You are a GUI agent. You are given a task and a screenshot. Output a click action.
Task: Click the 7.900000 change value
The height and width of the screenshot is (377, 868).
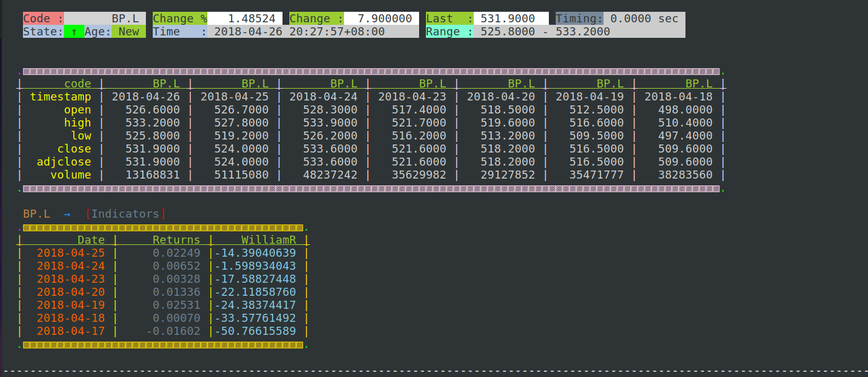[x=385, y=19]
